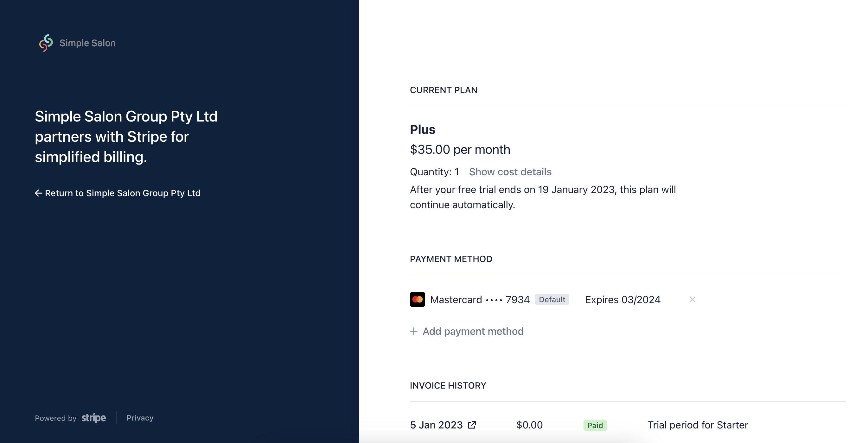Expand Show cost details
The image size is (868, 443).
point(510,172)
